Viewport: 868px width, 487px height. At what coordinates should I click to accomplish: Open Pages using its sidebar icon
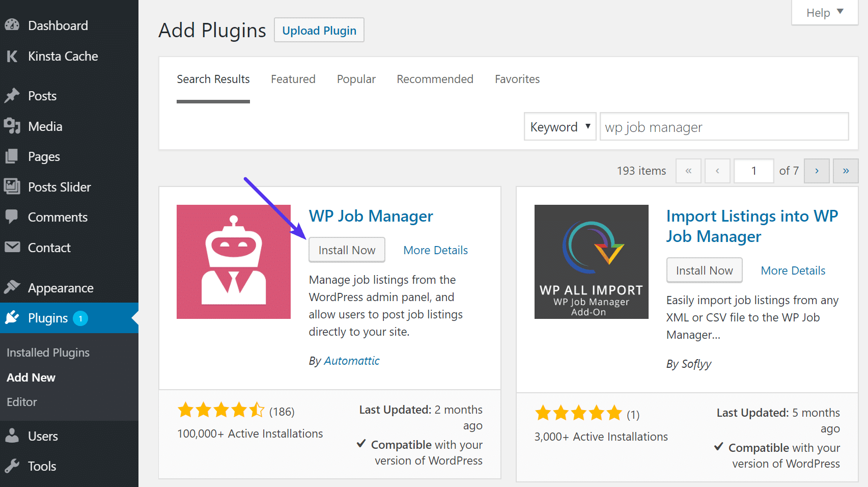click(x=12, y=156)
